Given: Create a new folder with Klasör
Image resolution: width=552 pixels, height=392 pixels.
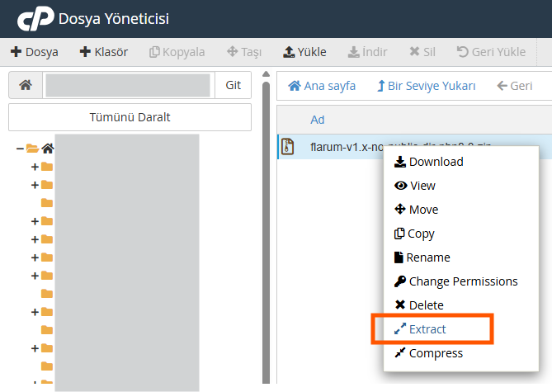Looking at the screenshot, I should pyautogui.click(x=104, y=52).
